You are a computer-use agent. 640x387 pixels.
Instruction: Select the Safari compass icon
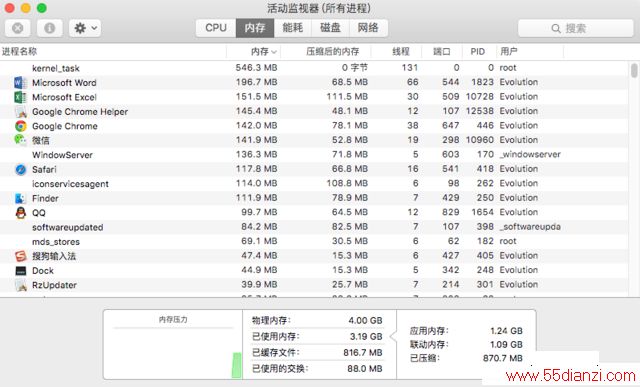[20, 169]
